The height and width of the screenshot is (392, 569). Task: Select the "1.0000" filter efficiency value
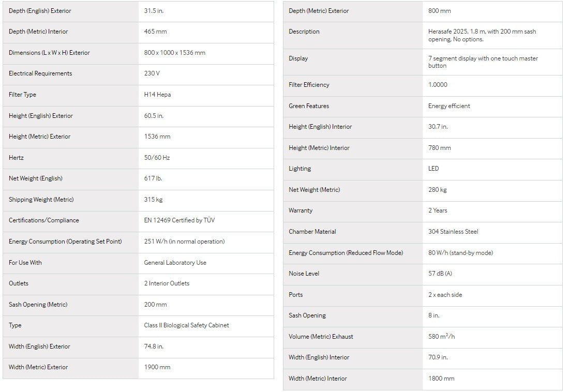[x=438, y=85]
